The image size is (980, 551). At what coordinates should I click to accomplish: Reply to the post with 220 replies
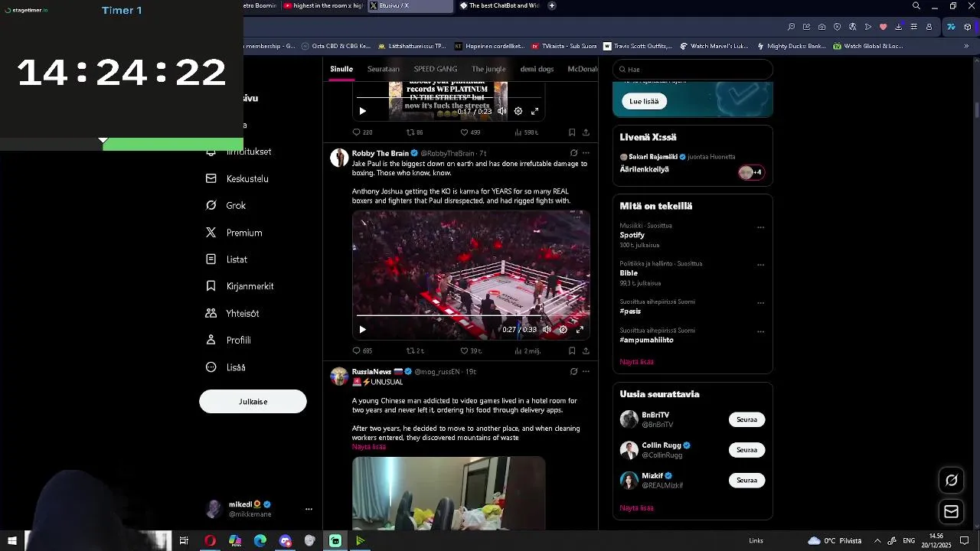[x=362, y=132]
